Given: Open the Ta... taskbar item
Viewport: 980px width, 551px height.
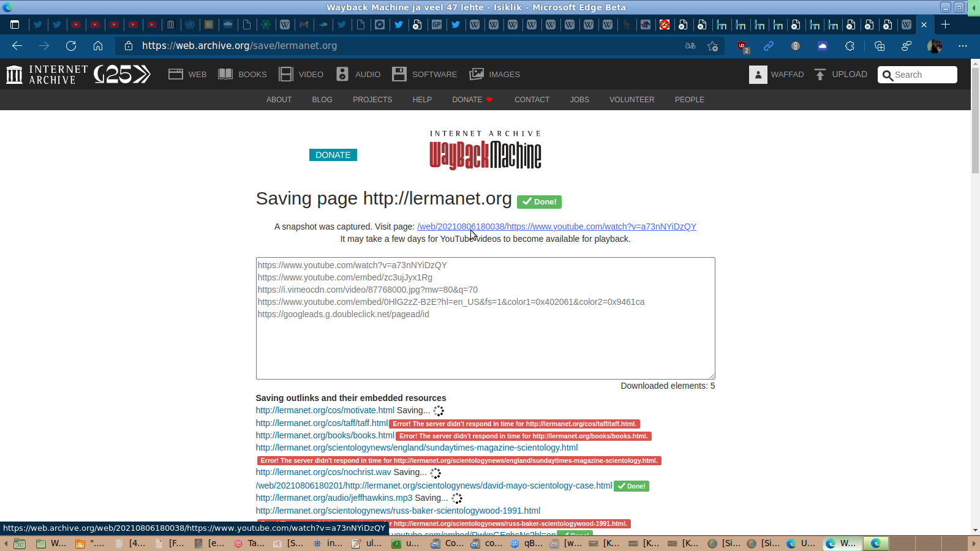Looking at the screenshot, I should click(x=250, y=543).
